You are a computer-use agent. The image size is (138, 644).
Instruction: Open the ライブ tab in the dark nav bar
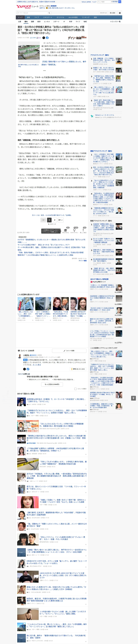click(x=37, y=17)
